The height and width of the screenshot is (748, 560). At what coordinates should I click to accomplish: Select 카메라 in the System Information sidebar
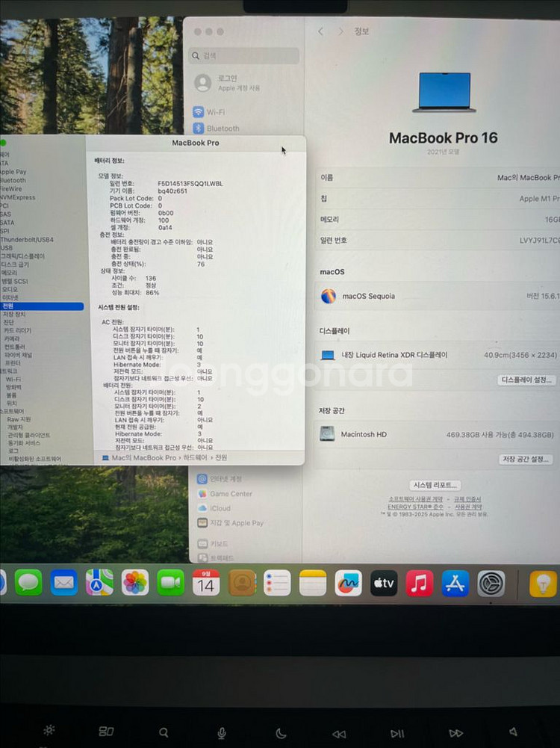pos(11,339)
